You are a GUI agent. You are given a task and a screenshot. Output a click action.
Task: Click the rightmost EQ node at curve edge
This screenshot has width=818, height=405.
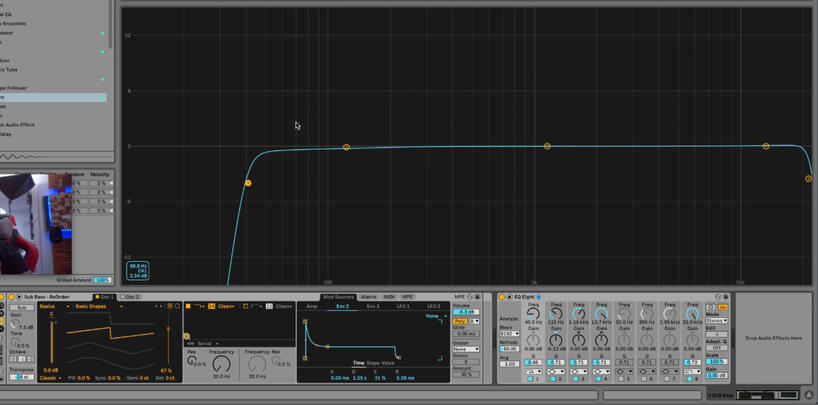click(x=808, y=179)
